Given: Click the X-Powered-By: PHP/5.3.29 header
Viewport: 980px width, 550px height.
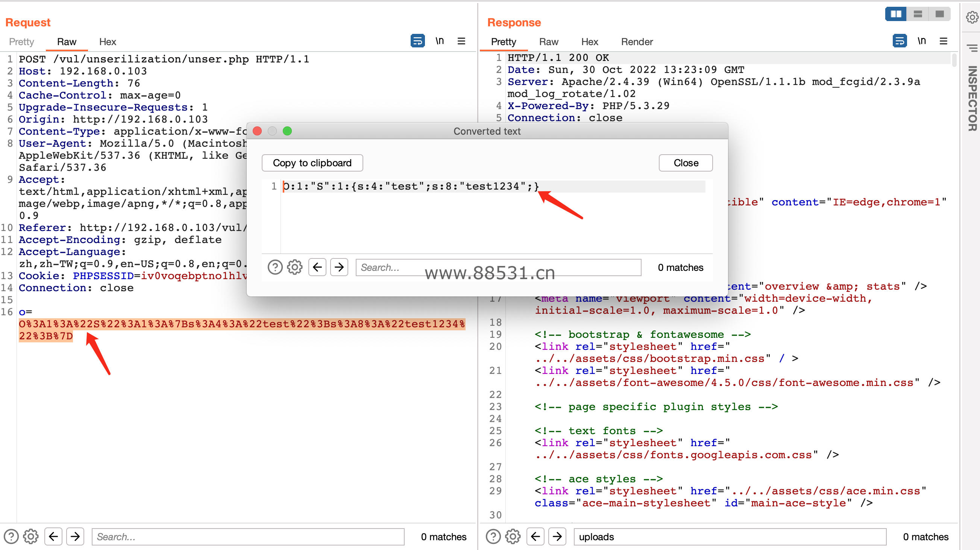Looking at the screenshot, I should (x=588, y=106).
